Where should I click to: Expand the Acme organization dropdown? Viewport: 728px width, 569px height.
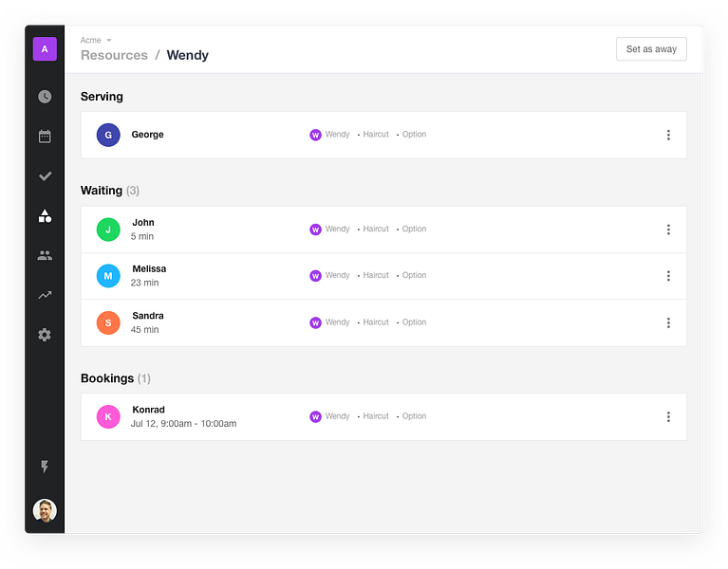coord(96,41)
